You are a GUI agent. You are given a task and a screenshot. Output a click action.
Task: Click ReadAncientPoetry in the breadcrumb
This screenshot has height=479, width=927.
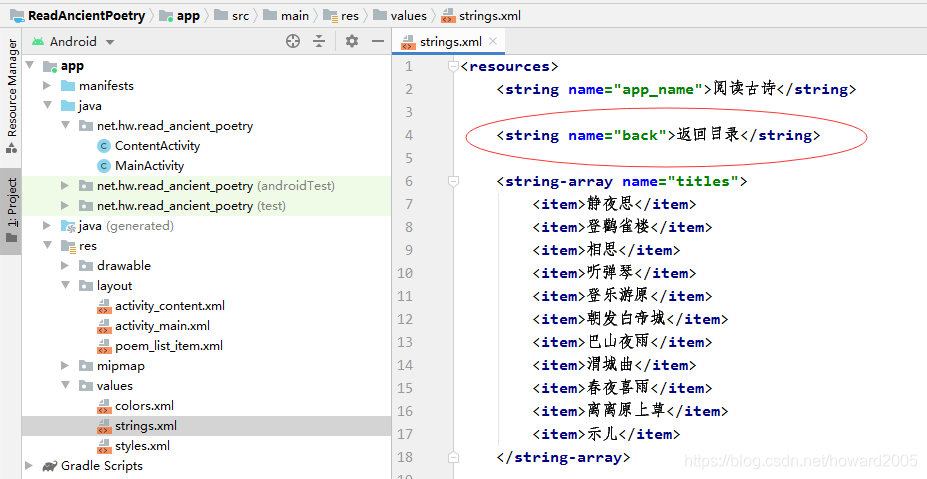[x=86, y=16]
